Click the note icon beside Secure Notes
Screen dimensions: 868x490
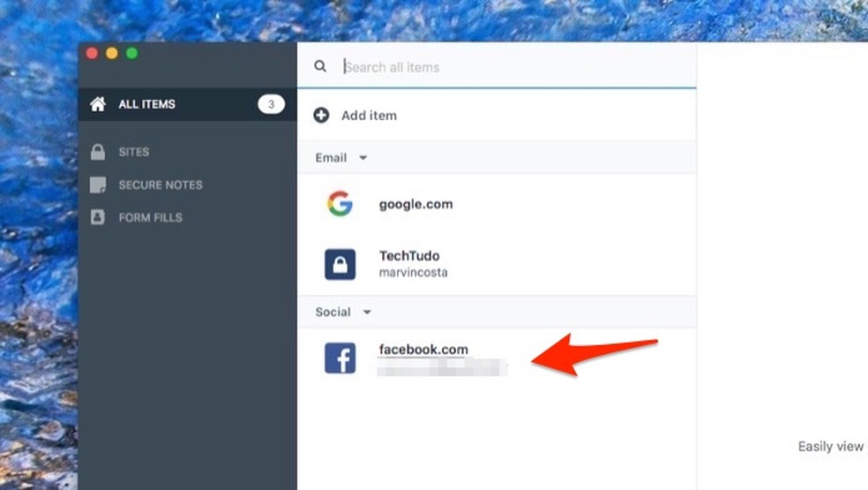click(98, 185)
